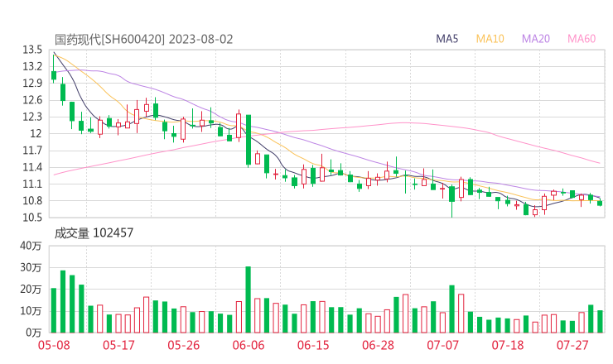Click the stock title 国药现代[SH600420] 2023-08-02
613x364 pixels.
pos(143,40)
